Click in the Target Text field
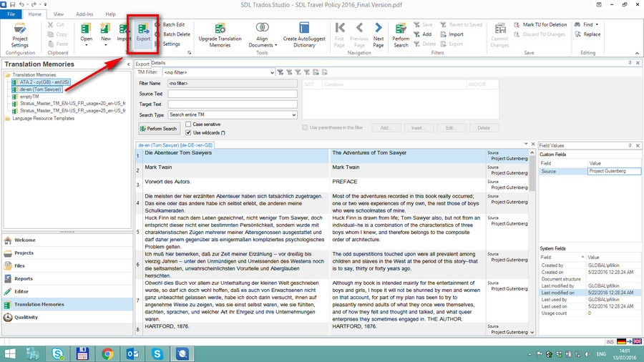The height and width of the screenshot is (362, 644). point(233,104)
